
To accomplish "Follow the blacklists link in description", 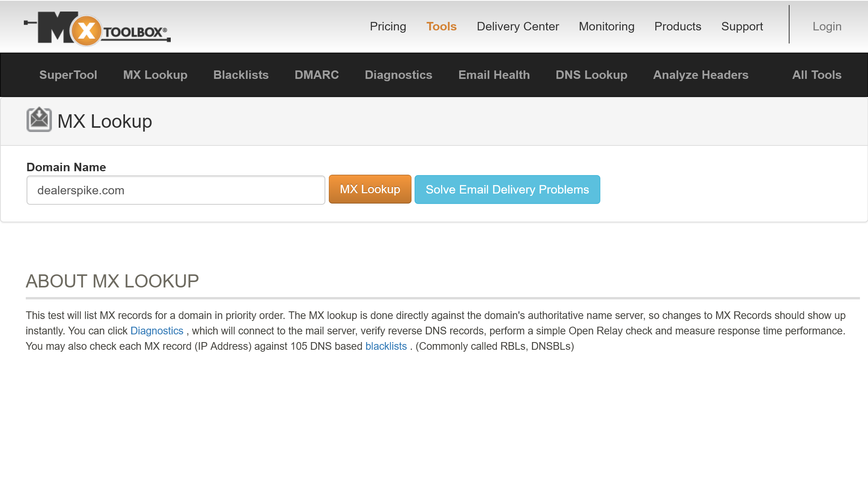I will [x=386, y=346].
